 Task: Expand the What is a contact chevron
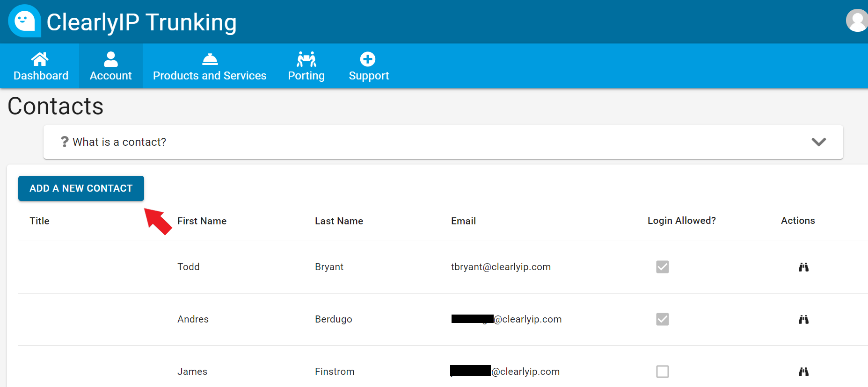click(818, 142)
